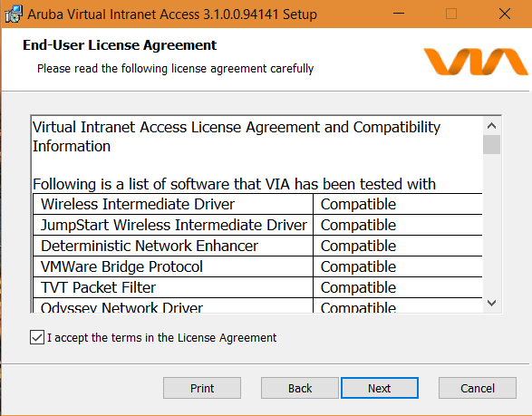Minimize the setup window
Viewport: 532px width, 416px height.
click(399, 14)
